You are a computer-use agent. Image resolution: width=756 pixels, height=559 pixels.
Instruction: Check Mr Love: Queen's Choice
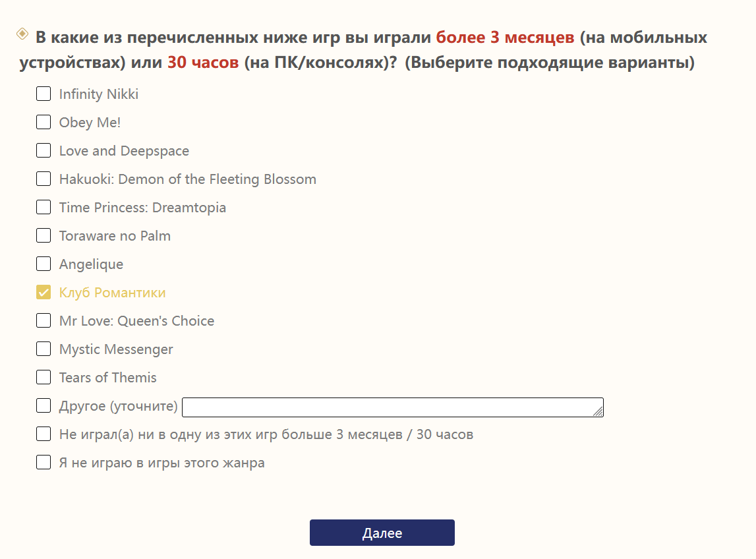click(44, 321)
